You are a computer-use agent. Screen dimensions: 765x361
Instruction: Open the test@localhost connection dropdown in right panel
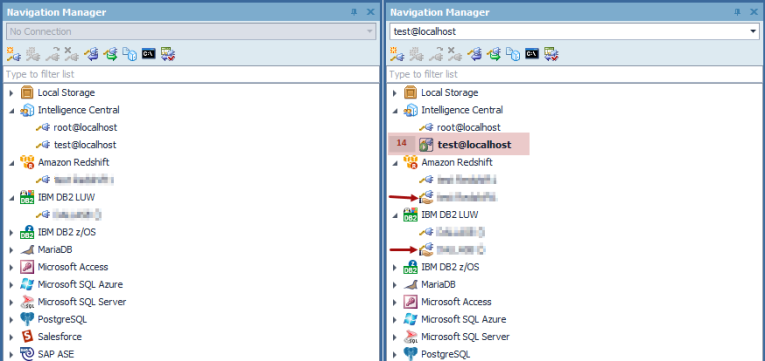coord(753,32)
